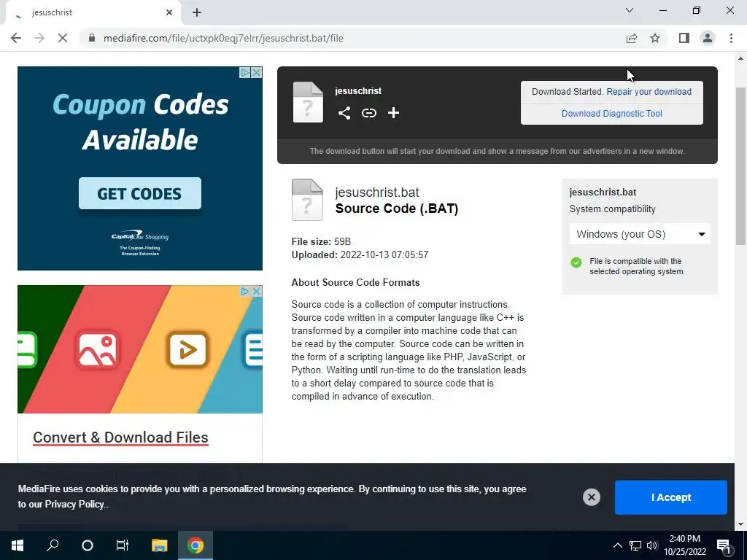Click the browser Back arrow
The height and width of the screenshot is (560, 747).
(x=16, y=38)
